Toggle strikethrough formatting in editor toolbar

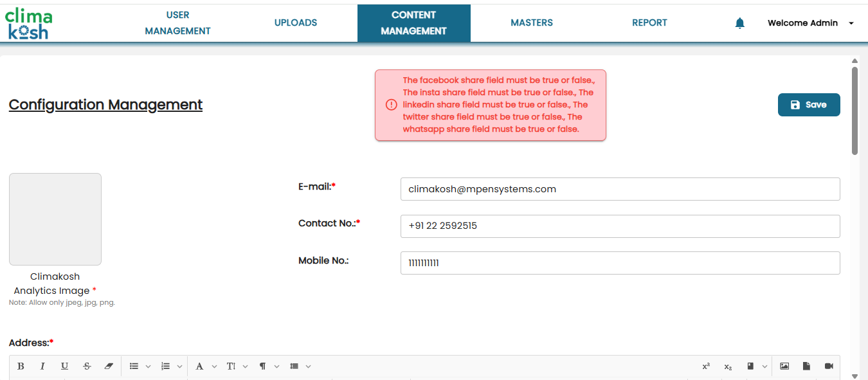coord(87,366)
